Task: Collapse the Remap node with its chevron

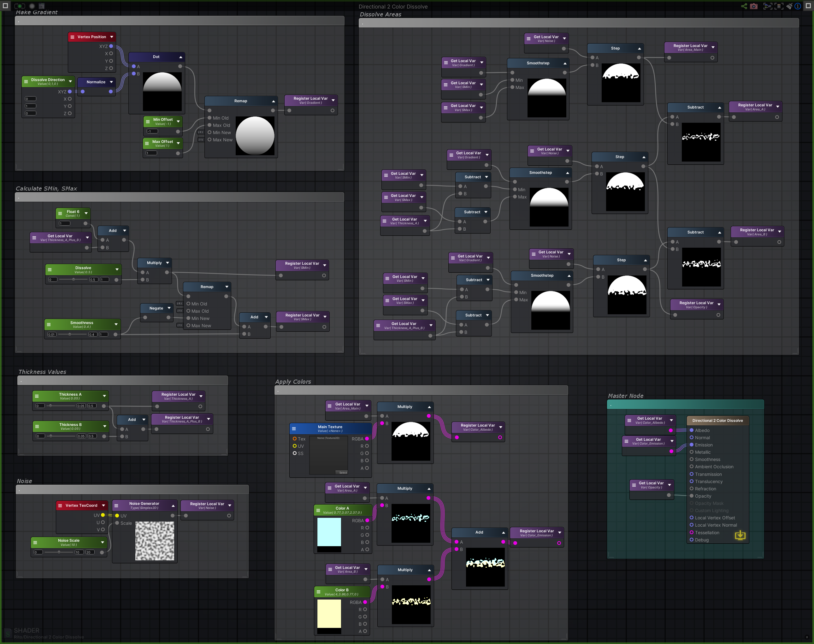Action: tap(273, 101)
